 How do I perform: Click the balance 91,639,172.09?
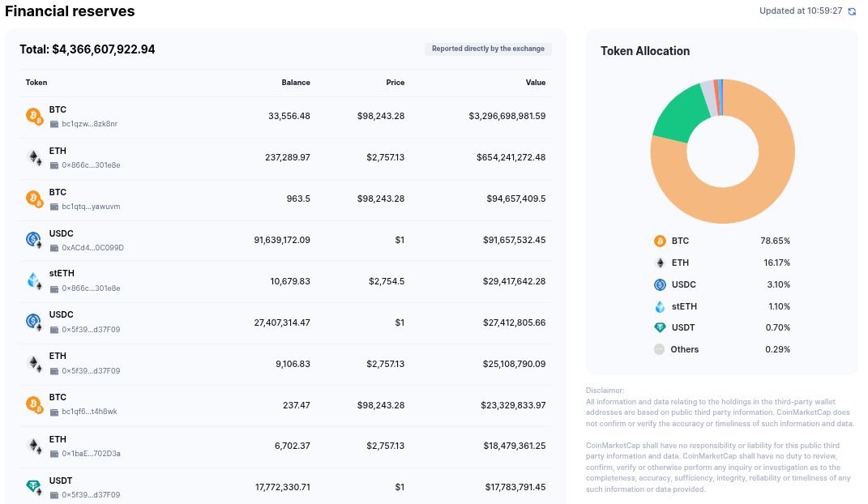coord(282,240)
